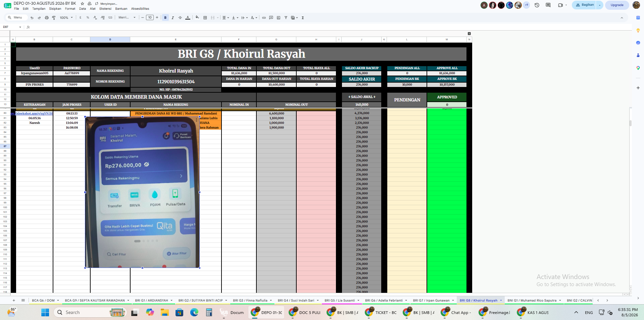Open text rotation dropdown
Image resolution: width=644 pixels, height=320 pixels.
254,18
